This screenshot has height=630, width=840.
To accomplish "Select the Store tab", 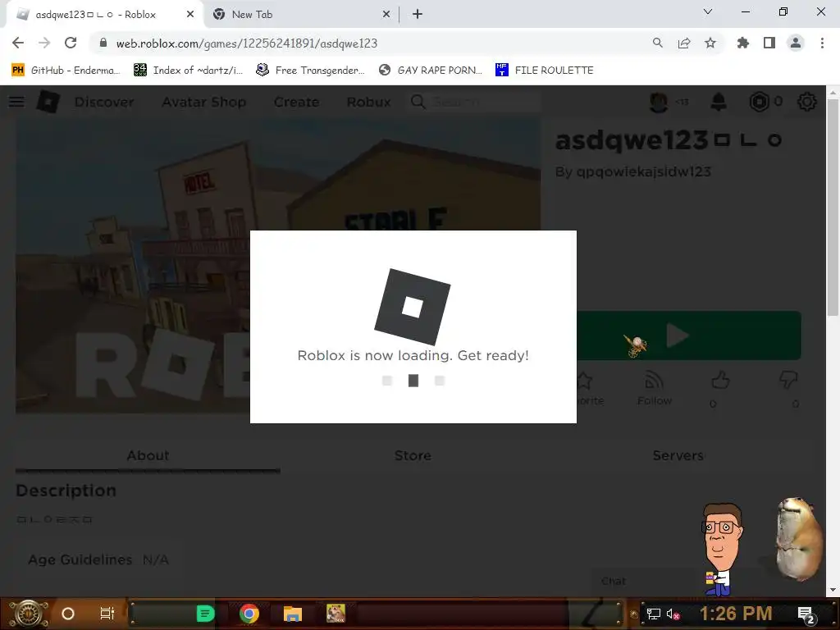I will click(413, 455).
